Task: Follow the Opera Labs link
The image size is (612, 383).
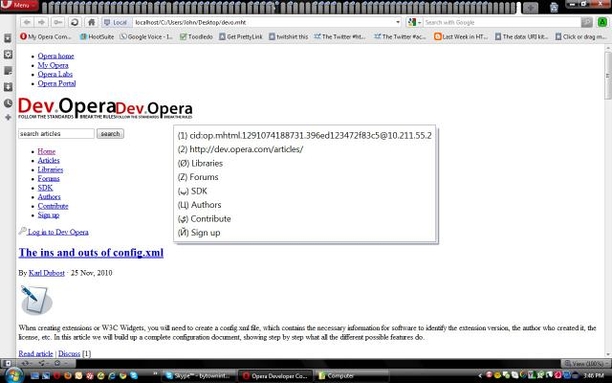Action: click(55, 74)
